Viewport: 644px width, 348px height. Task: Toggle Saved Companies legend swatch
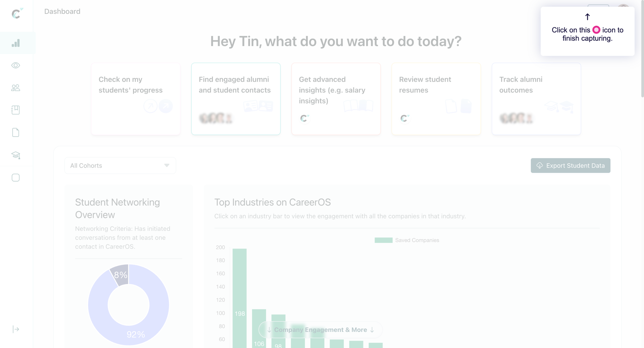[383, 240]
